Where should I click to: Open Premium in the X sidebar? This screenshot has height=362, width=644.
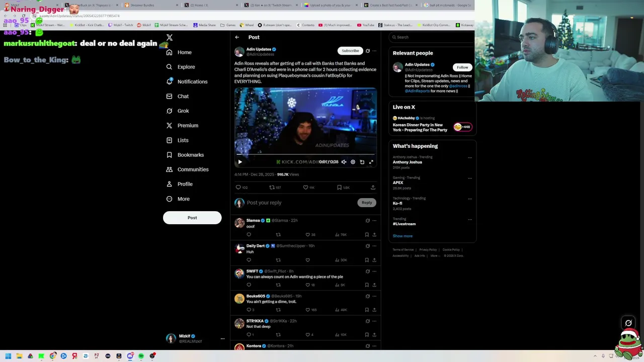click(x=182, y=125)
